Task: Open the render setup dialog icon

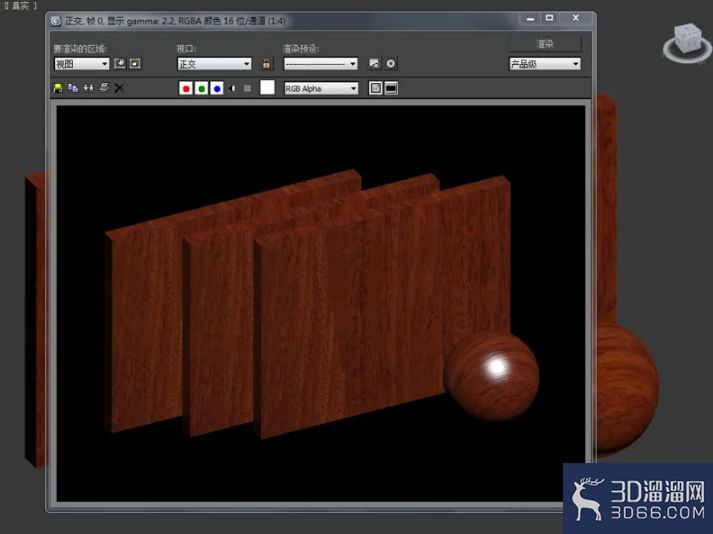Action: coord(374,64)
